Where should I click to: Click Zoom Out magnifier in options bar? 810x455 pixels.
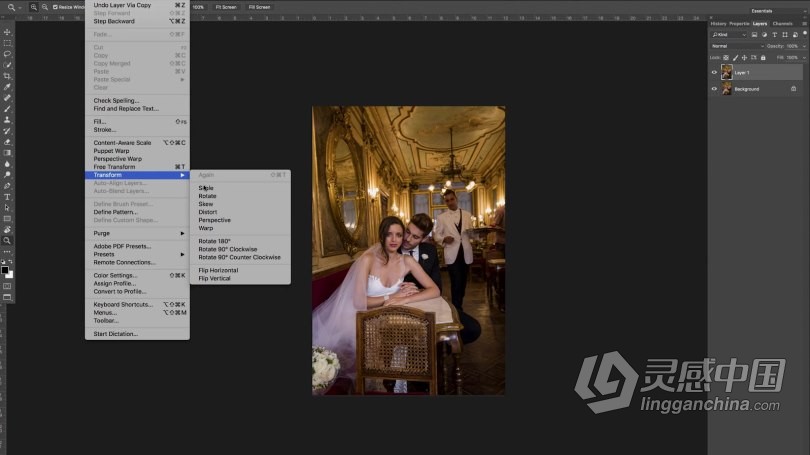point(45,7)
